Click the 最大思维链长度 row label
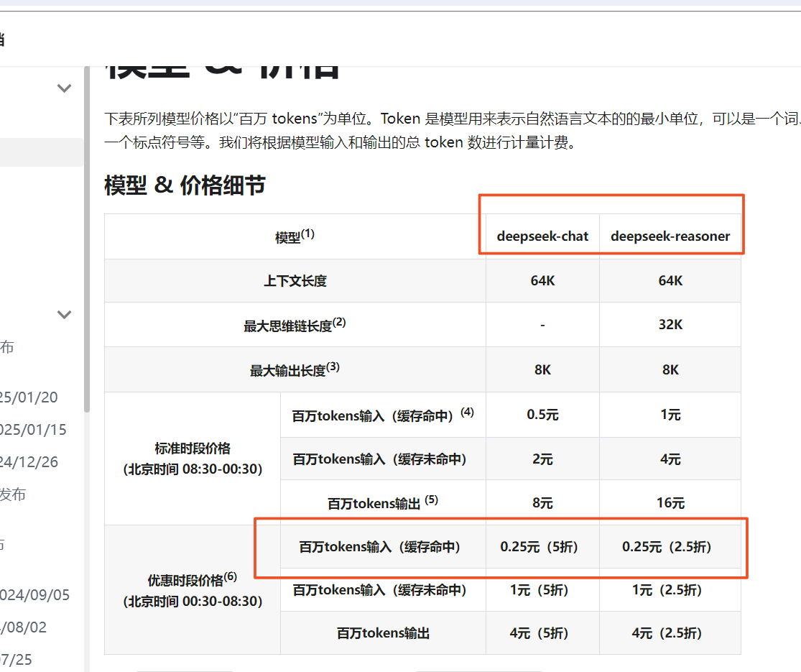Viewport: 801px width, 672px height. click(x=295, y=325)
